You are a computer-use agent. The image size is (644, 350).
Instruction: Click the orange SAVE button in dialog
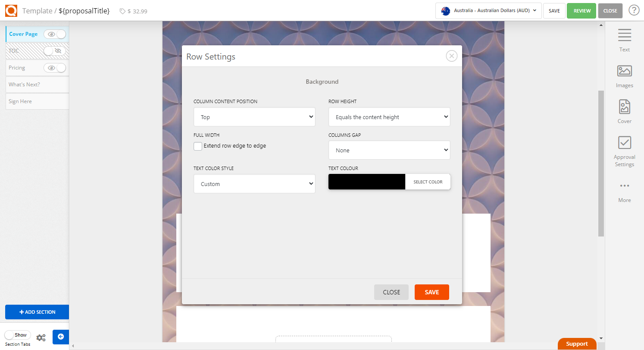pos(431,292)
